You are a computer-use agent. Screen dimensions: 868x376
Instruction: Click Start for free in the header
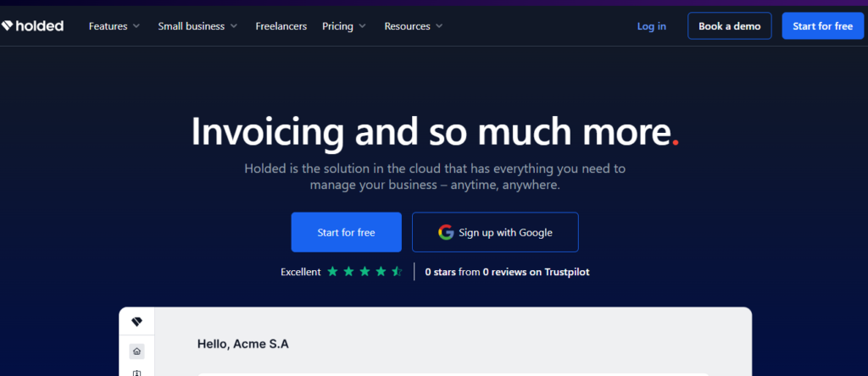[x=822, y=26]
